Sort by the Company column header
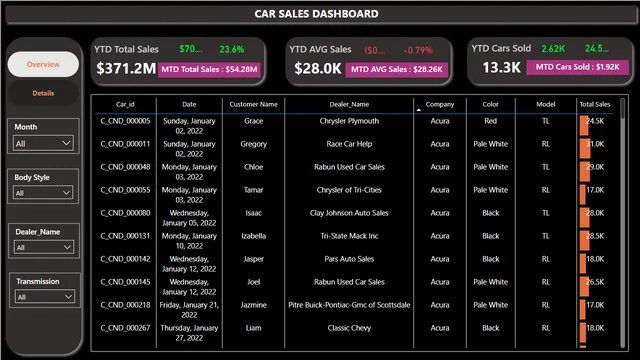This screenshot has width=640, height=360. [440, 104]
